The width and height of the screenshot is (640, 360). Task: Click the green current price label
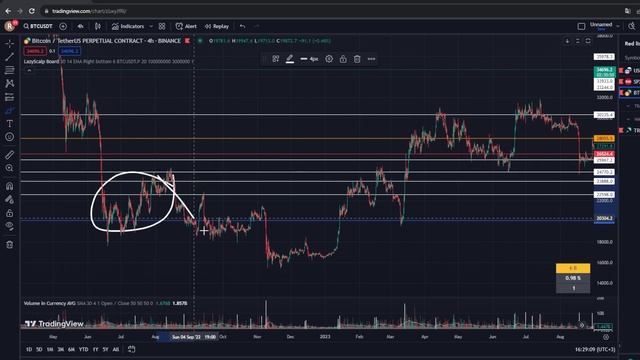pyautogui.click(x=604, y=72)
